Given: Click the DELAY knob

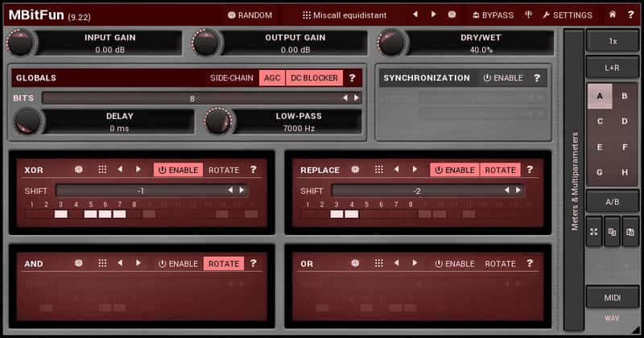Looking at the screenshot, I should click(27, 122).
